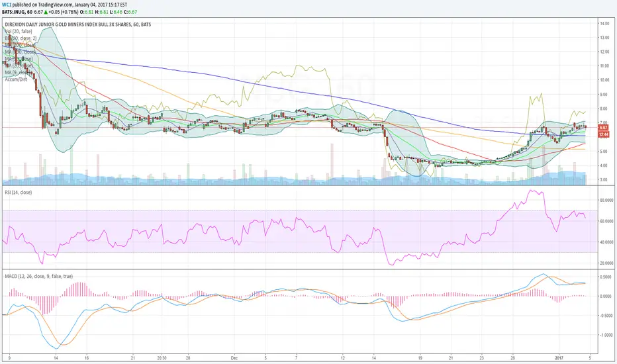Click the WC1 author link in header

6,5
